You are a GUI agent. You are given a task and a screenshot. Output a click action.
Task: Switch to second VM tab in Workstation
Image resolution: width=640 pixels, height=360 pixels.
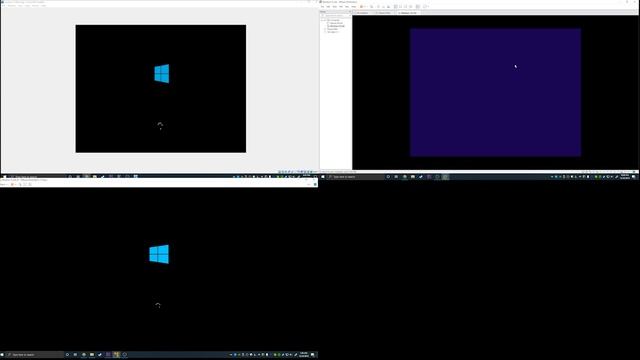[384, 13]
